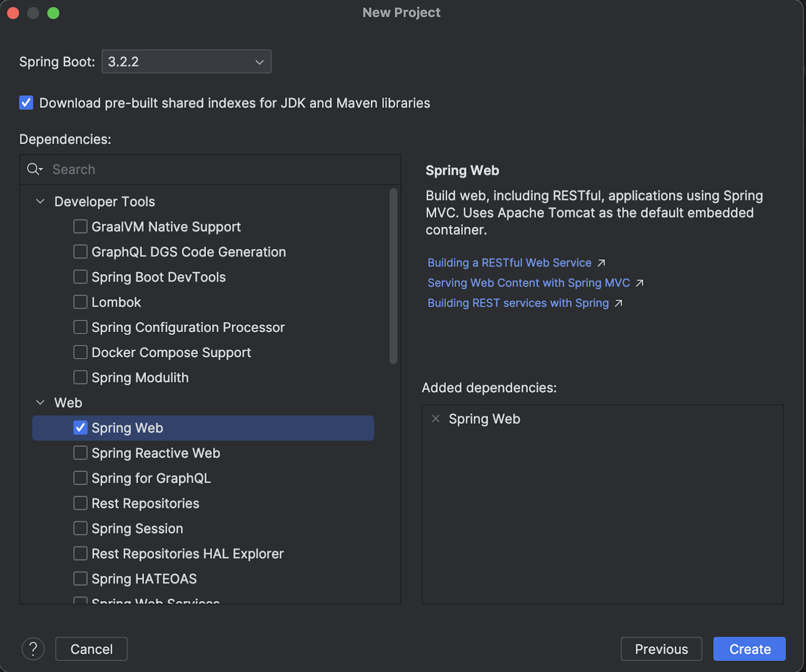This screenshot has height=672, width=806.
Task: Go back with the Previous button
Action: [661, 649]
